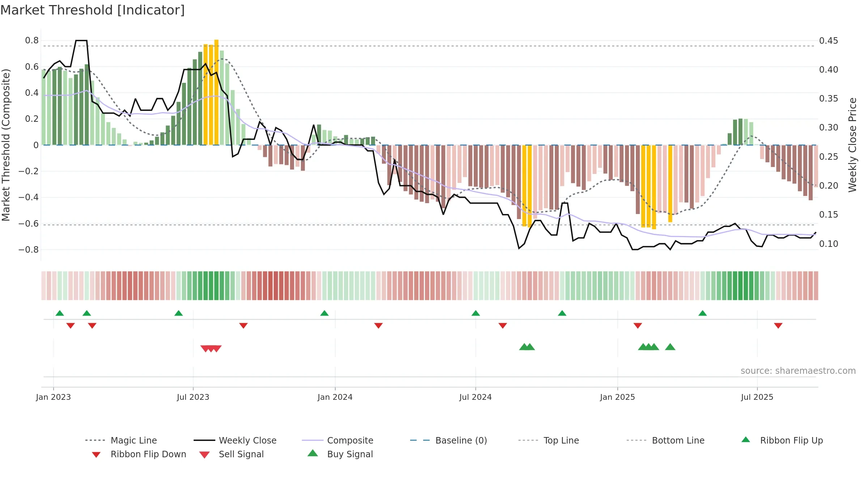Click the 0.35 right axis tick label
This screenshot has height=488, width=868.
[829, 99]
